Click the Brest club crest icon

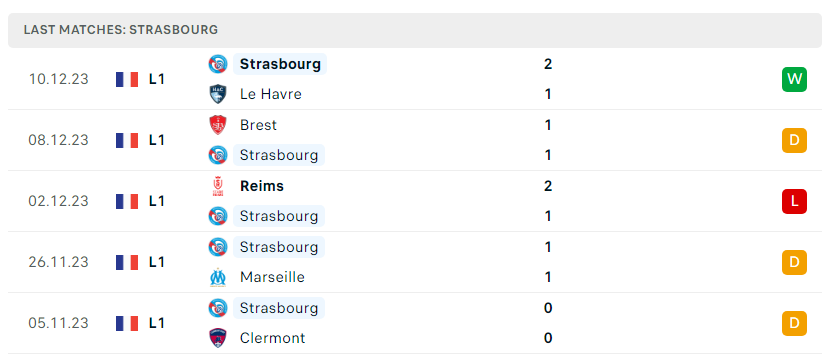[x=218, y=125]
